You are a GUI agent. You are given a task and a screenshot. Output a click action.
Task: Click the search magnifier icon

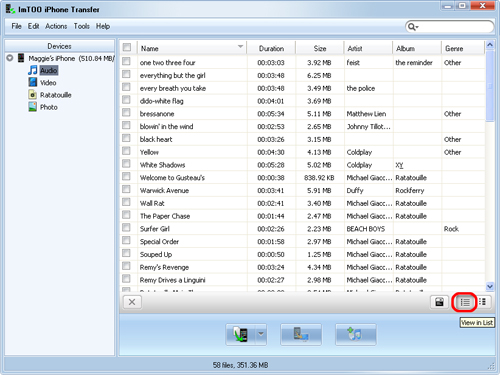(412, 27)
